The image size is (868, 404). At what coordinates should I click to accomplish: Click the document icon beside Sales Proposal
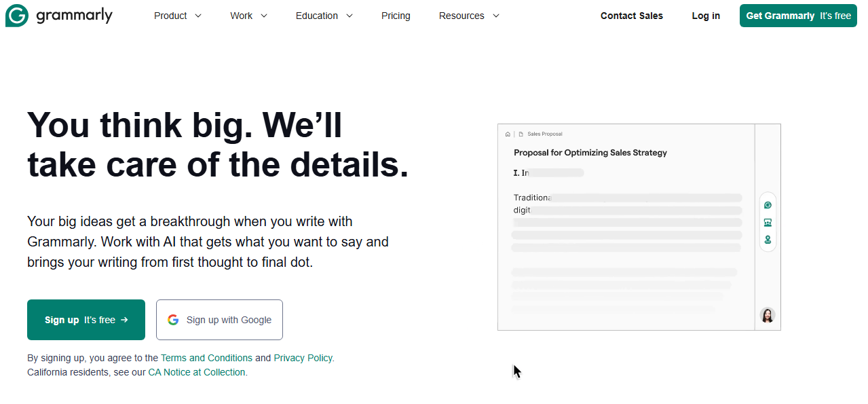521,134
